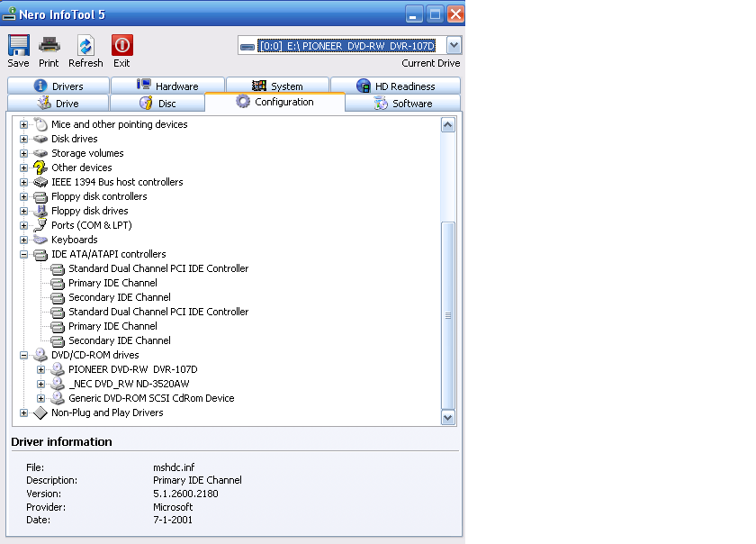The width and height of the screenshot is (756, 544).
Task: Switch to the System tab
Action: (278, 86)
